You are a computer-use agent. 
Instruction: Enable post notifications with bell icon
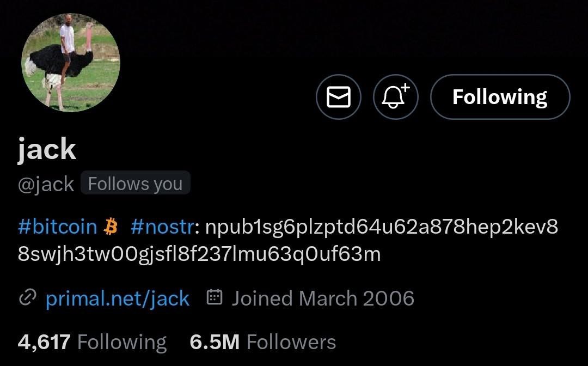click(396, 97)
